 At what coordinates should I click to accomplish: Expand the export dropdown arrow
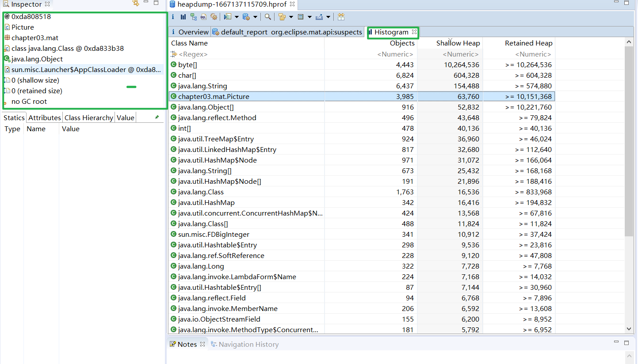pyautogui.click(x=328, y=17)
